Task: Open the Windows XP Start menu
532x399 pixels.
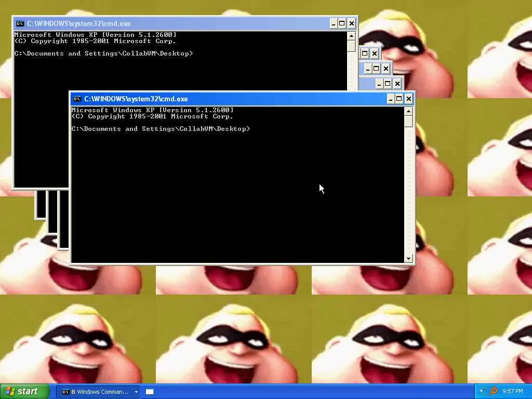Action: tap(24, 392)
